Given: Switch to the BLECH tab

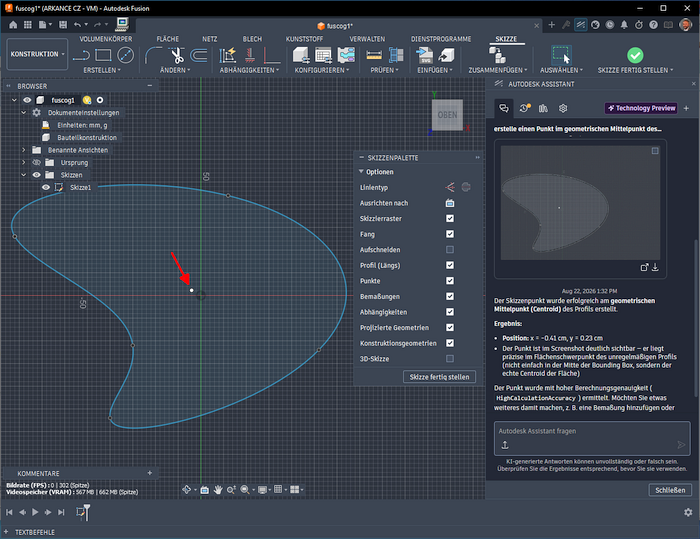Looking at the screenshot, I should [252, 39].
